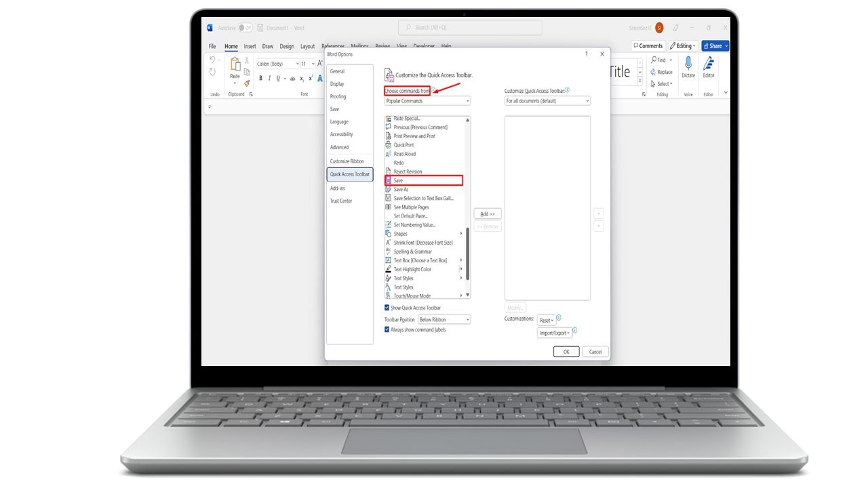
Task: Click the Add >> button
Action: coord(488,213)
